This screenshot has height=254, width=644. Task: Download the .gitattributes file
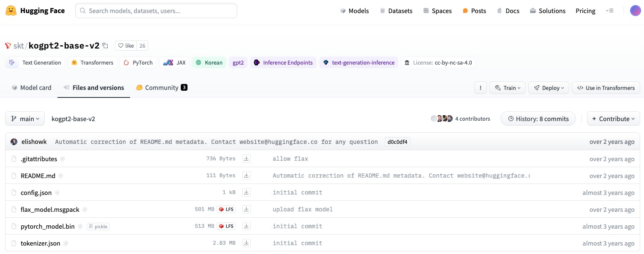click(x=247, y=159)
